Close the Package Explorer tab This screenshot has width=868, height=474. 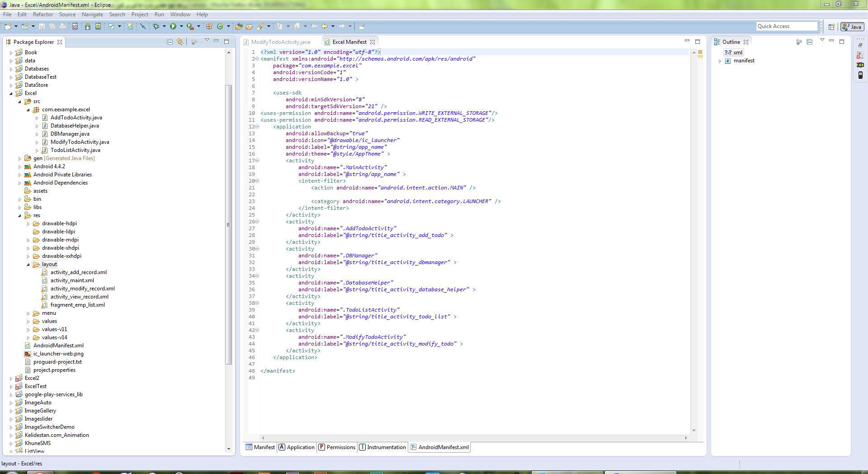[x=59, y=42]
